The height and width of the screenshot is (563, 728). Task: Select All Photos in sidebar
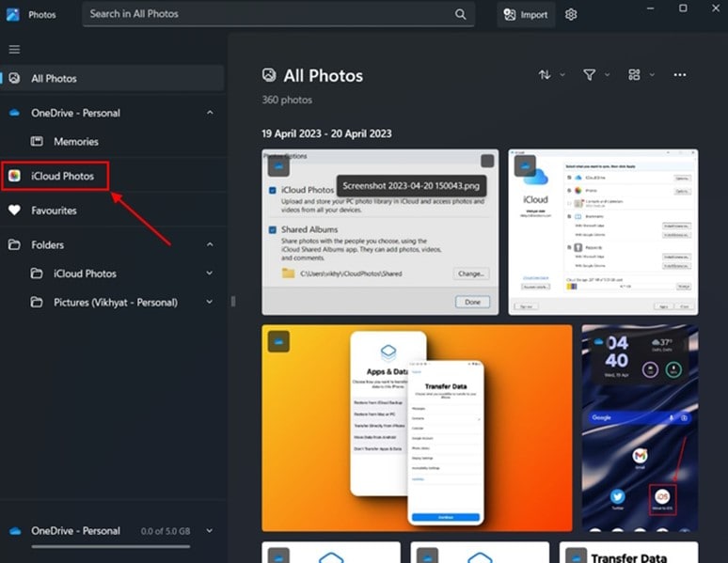pyautogui.click(x=112, y=78)
